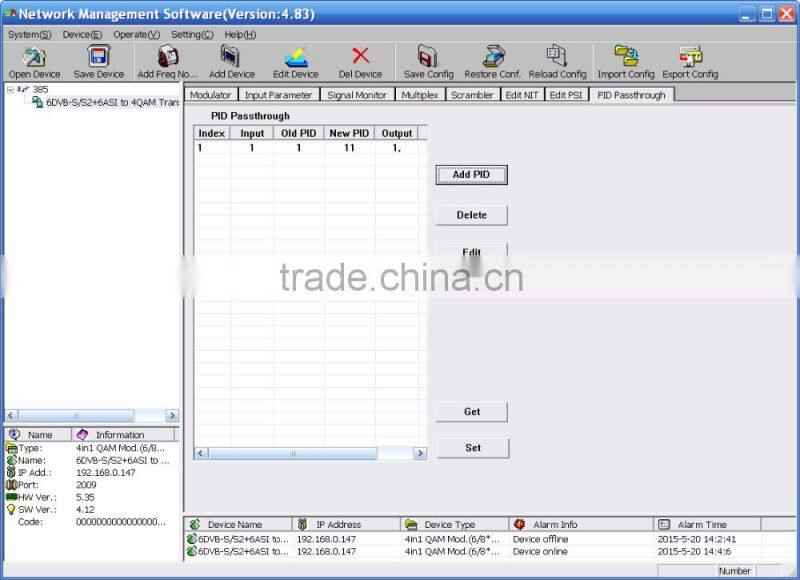
Task: Click the Import Config toolbar icon
Action: pyautogui.click(x=626, y=57)
